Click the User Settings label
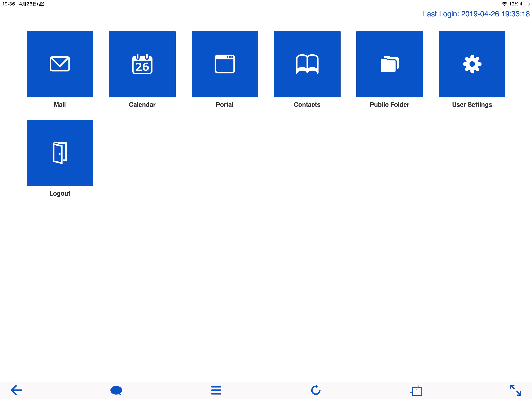Screen dimensions: 532x399 click(x=472, y=105)
